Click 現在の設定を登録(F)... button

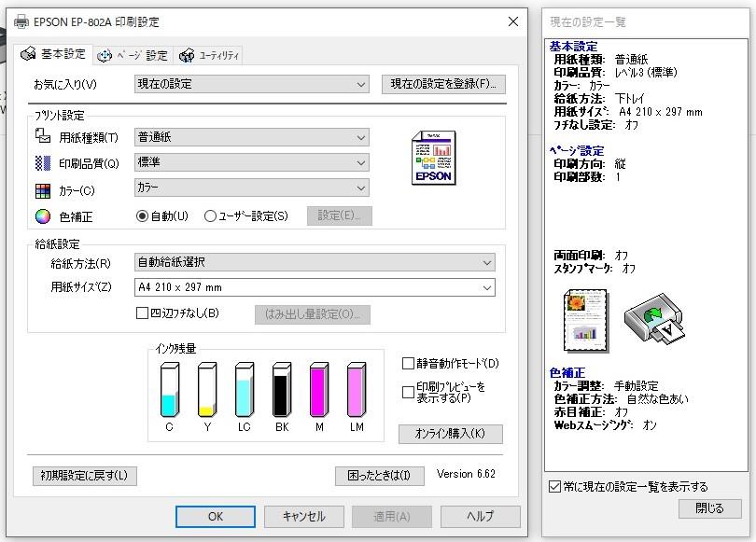pos(443,84)
